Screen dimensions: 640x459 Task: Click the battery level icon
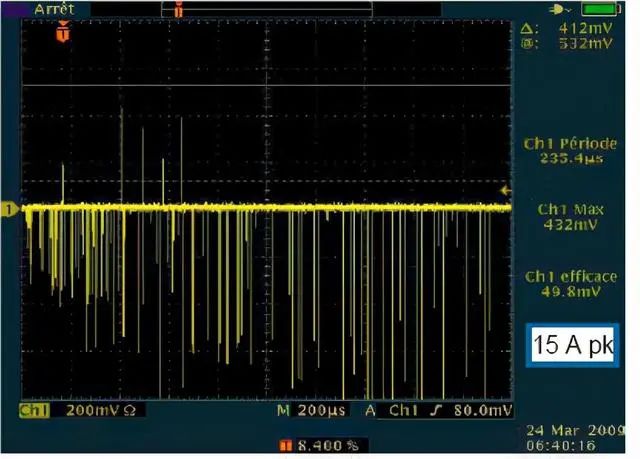click(x=597, y=9)
